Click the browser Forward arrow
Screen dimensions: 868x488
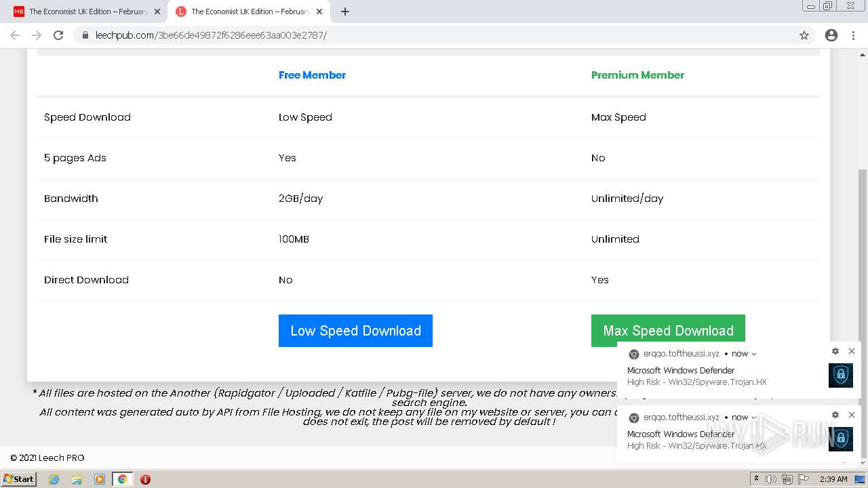37,35
